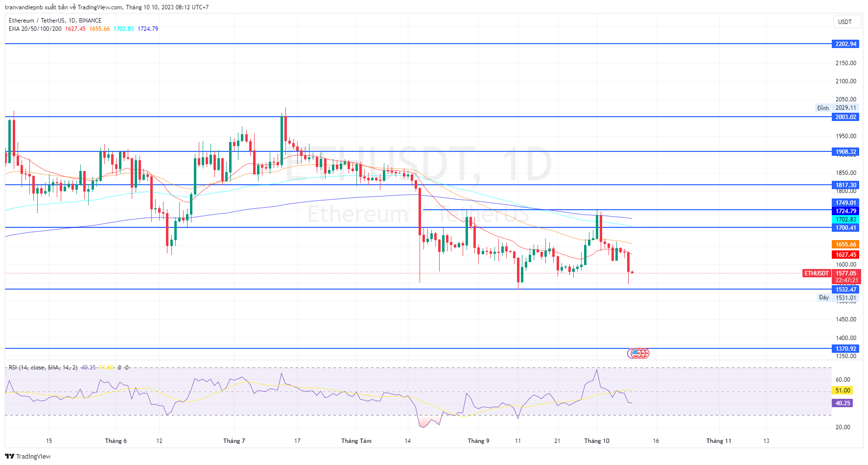868x465 pixels.
Task: Click the purple 40.25 RSI value tag
Action: [x=843, y=403]
